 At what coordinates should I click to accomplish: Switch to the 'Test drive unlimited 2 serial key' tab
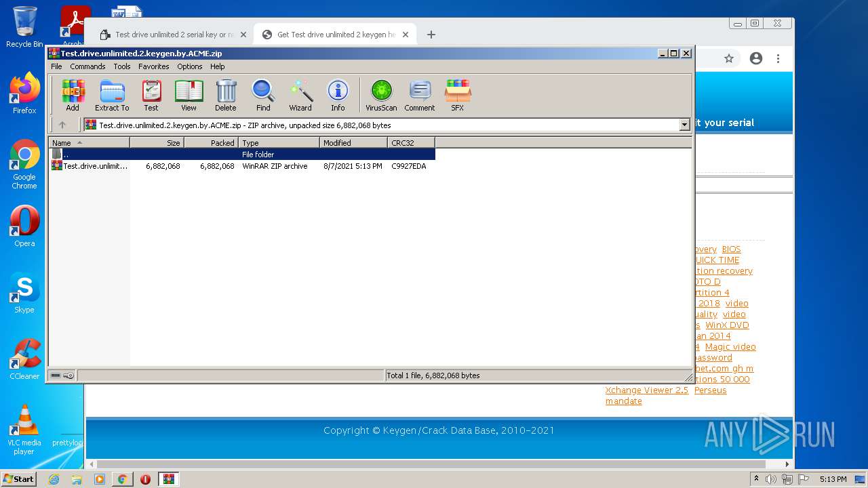[x=174, y=35]
